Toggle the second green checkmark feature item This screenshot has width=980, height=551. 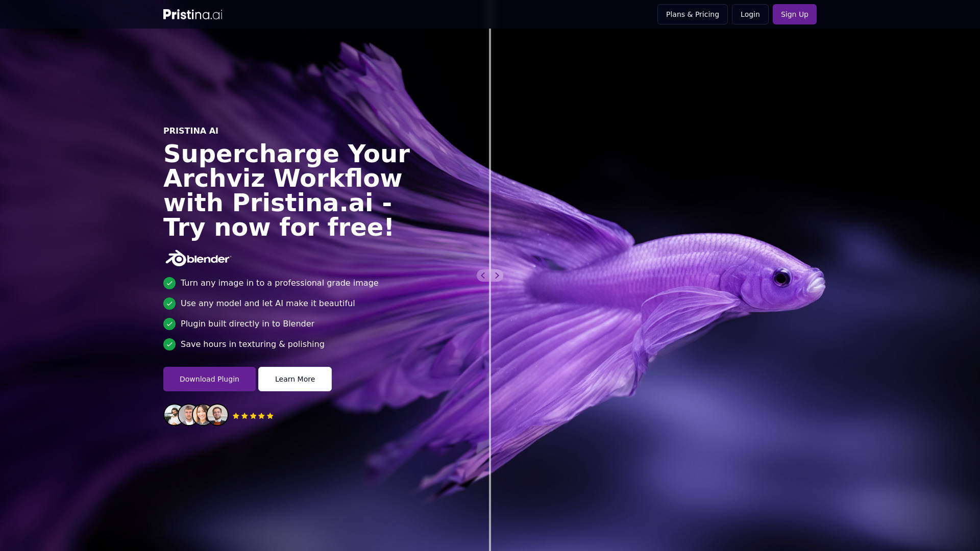coord(169,304)
